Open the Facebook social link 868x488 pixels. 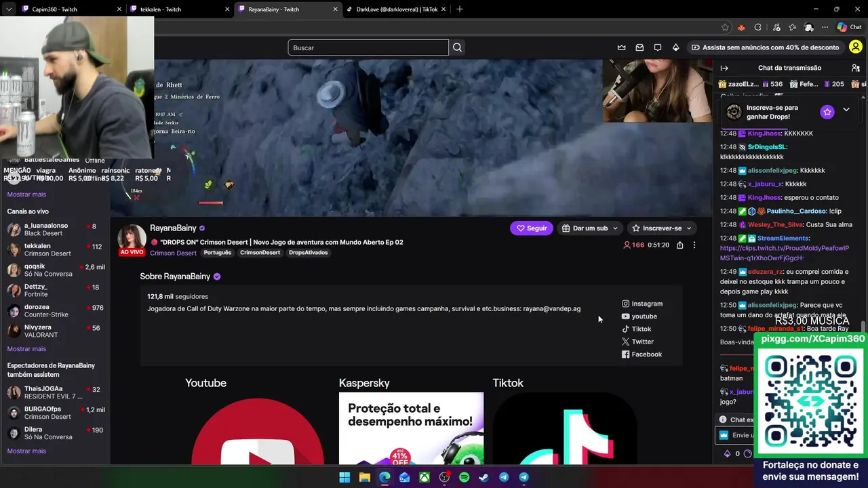coord(642,354)
